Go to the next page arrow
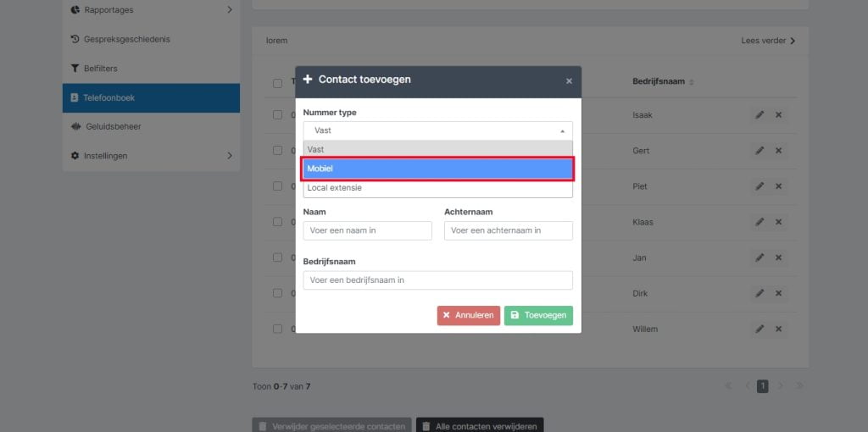This screenshot has height=432, width=868. pos(781,386)
